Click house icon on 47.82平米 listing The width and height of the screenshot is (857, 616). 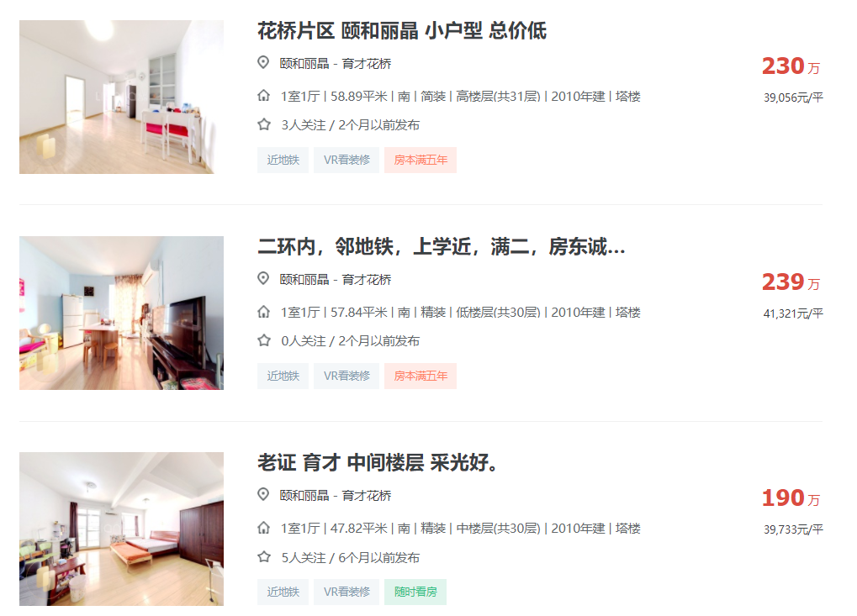pos(263,528)
